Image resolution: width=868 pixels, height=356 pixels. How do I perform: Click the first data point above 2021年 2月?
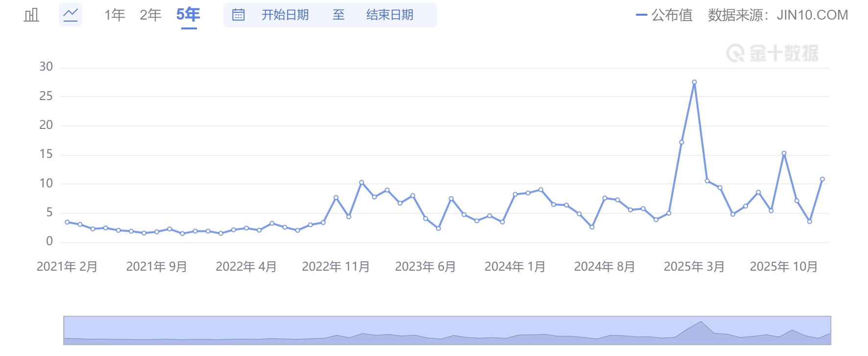tap(67, 222)
